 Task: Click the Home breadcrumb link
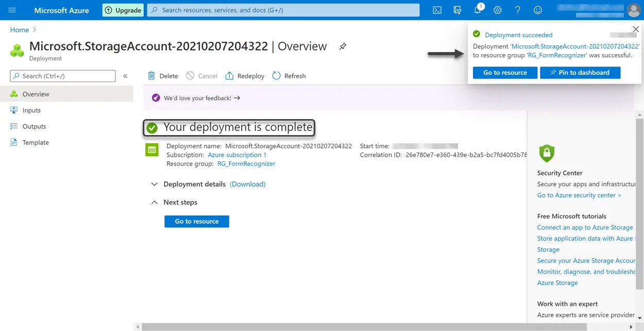[20, 30]
